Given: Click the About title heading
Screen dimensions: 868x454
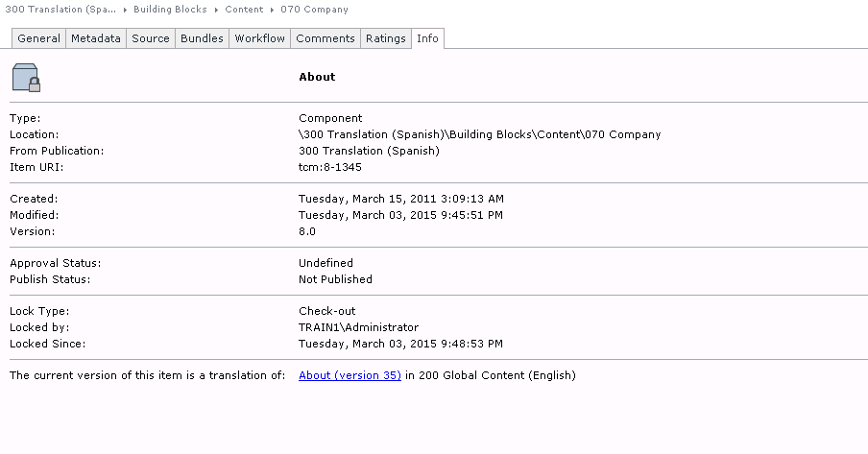Looking at the screenshot, I should 317,77.
